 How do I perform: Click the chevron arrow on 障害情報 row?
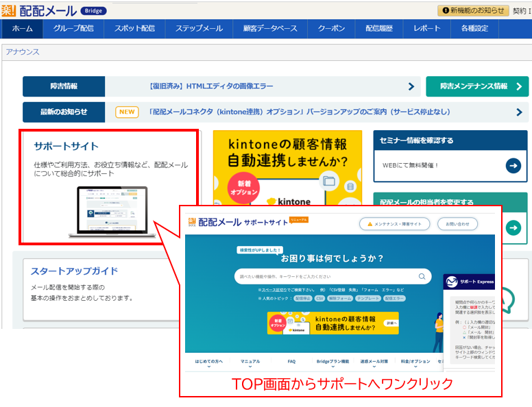(x=411, y=86)
